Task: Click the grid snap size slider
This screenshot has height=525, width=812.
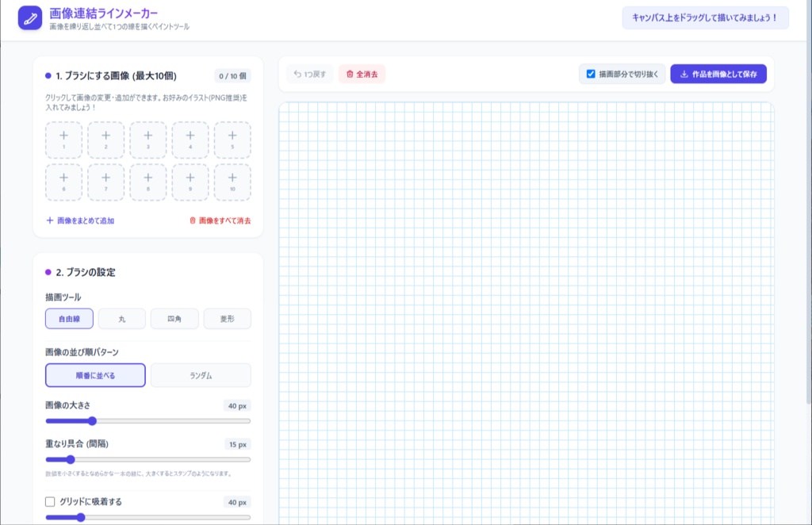Action: click(148, 517)
